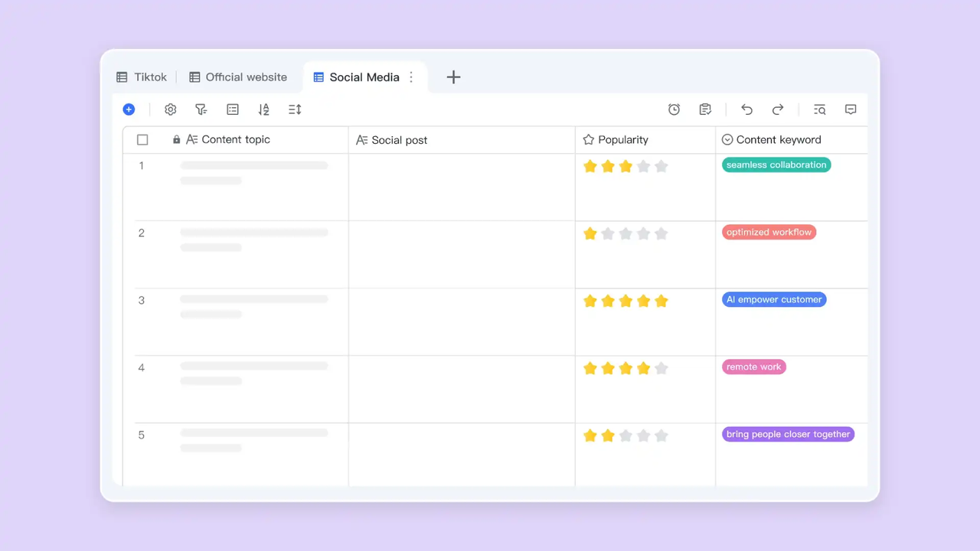980x551 pixels.
Task: Switch to the Official website tab
Action: 238,77
